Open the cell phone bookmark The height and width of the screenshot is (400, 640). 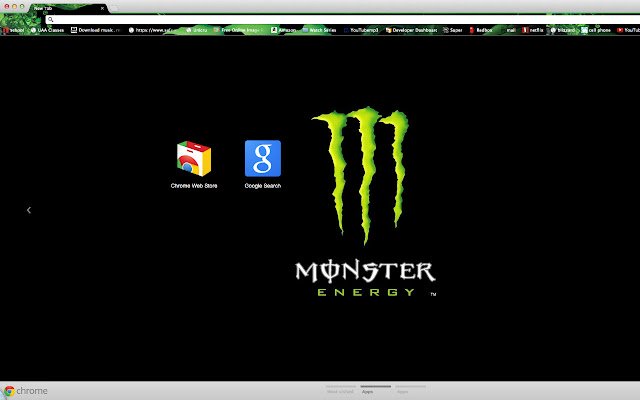(x=596, y=30)
